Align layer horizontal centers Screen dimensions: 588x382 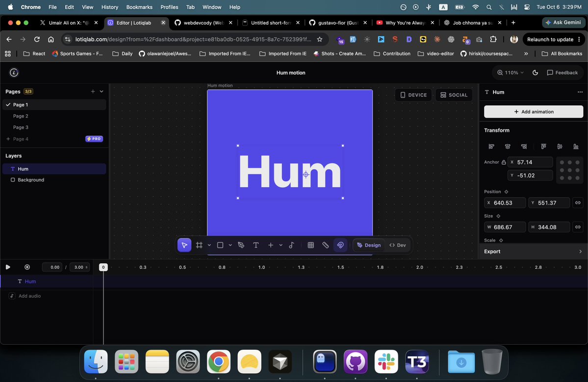click(x=508, y=146)
